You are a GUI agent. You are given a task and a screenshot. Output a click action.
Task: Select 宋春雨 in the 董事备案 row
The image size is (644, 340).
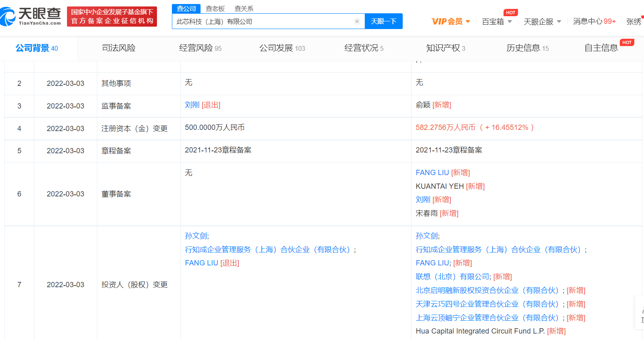coord(427,213)
